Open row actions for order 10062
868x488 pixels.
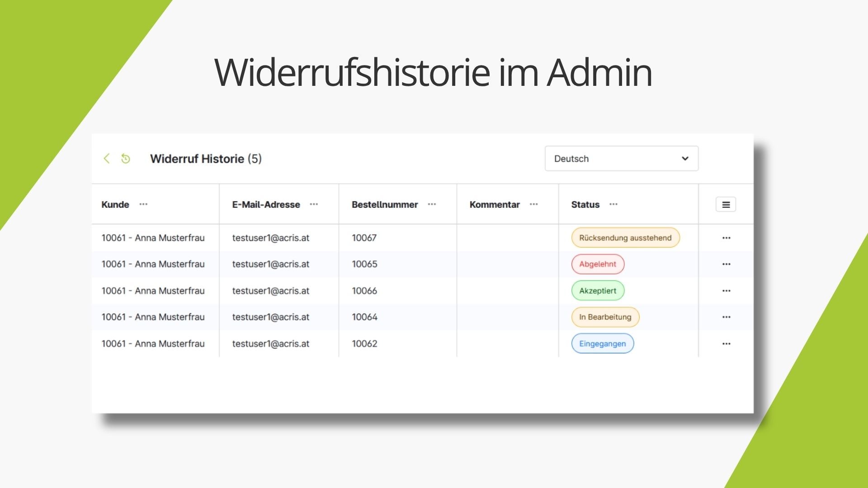(x=726, y=344)
